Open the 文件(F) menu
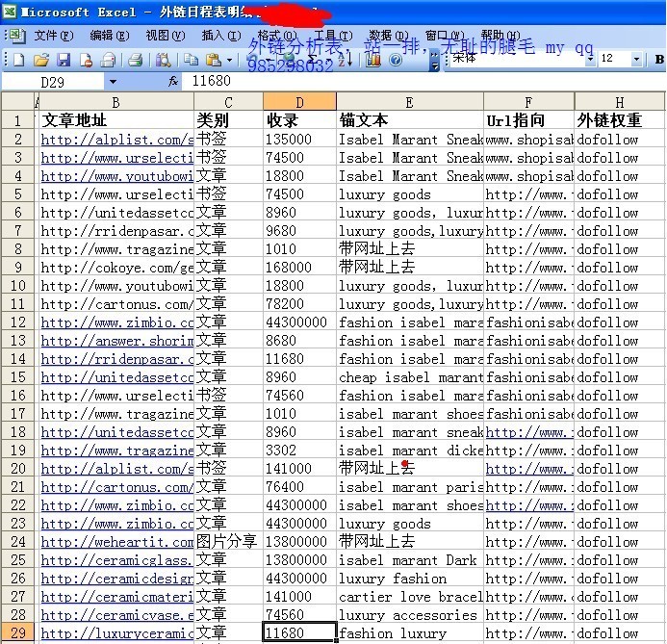667x644 pixels. 53,36
